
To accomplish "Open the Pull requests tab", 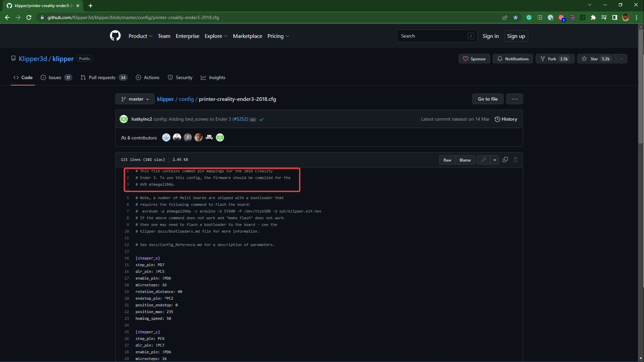I will tap(104, 77).
